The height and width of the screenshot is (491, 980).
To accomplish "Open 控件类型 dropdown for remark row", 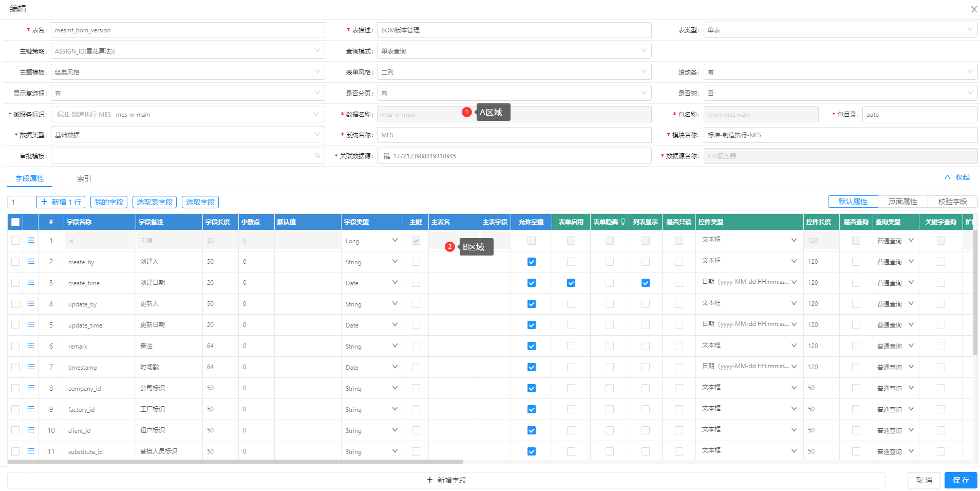I will click(749, 345).
